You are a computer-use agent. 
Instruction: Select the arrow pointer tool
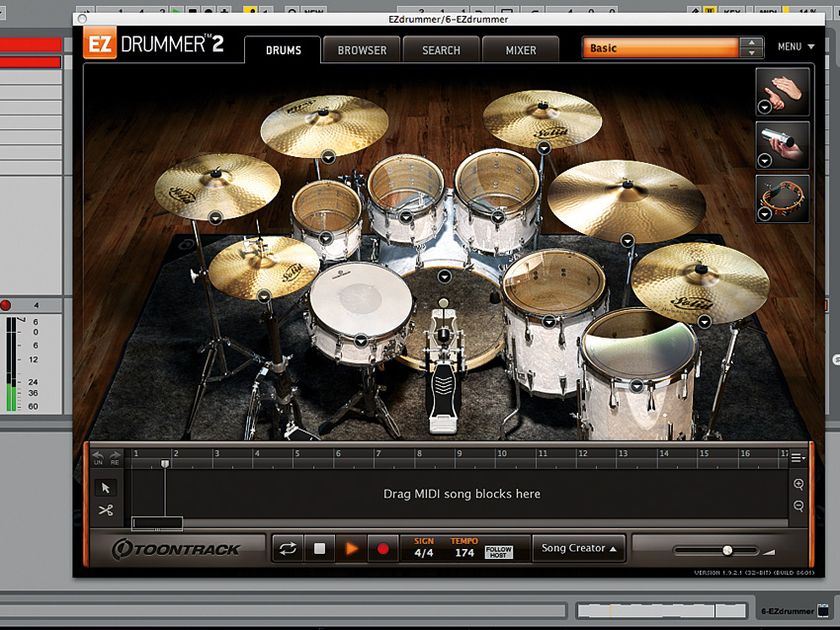(x=104, y=487)
